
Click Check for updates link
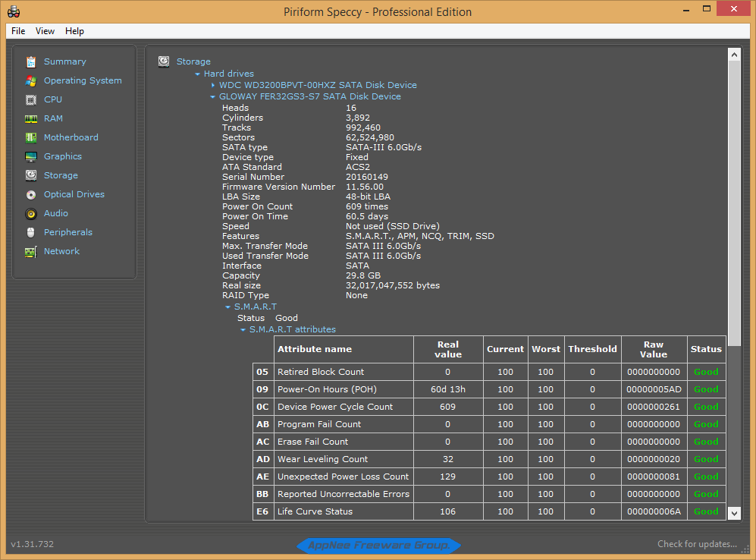pyautogui.click(x=697, y=544)
